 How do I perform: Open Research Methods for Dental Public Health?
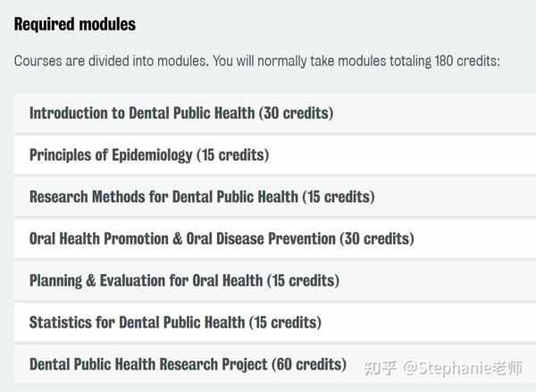[275, 196]
